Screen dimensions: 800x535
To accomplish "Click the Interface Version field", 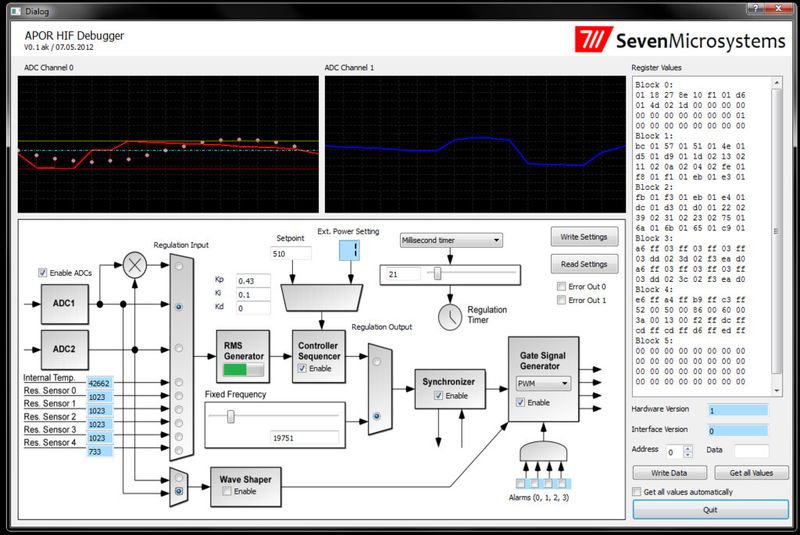I will click(738, 430).
